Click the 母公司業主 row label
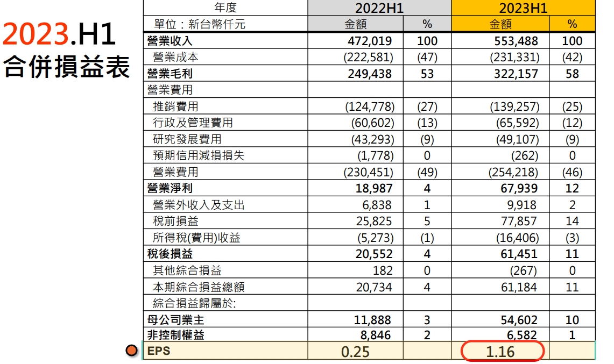Viewport: 614px width, 364px height. coord(175,320)
